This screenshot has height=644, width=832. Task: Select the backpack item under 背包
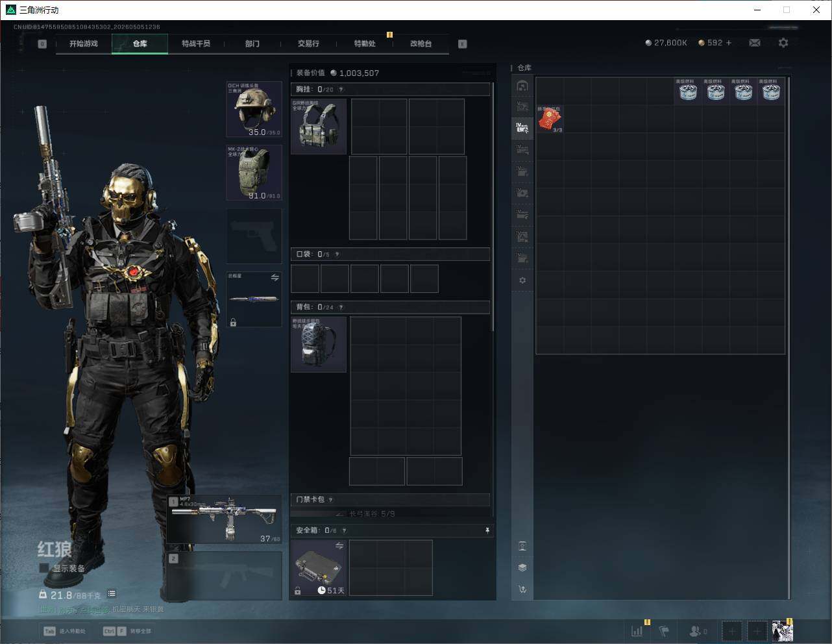[319, 344]
